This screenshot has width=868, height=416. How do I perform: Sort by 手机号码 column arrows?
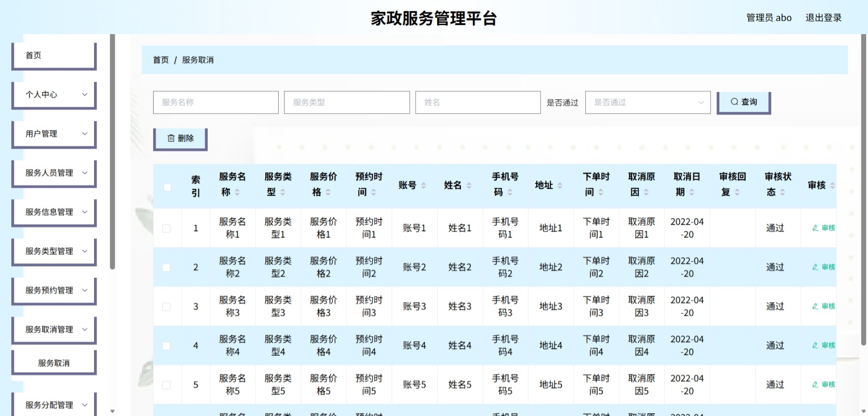tap(510, 192)
